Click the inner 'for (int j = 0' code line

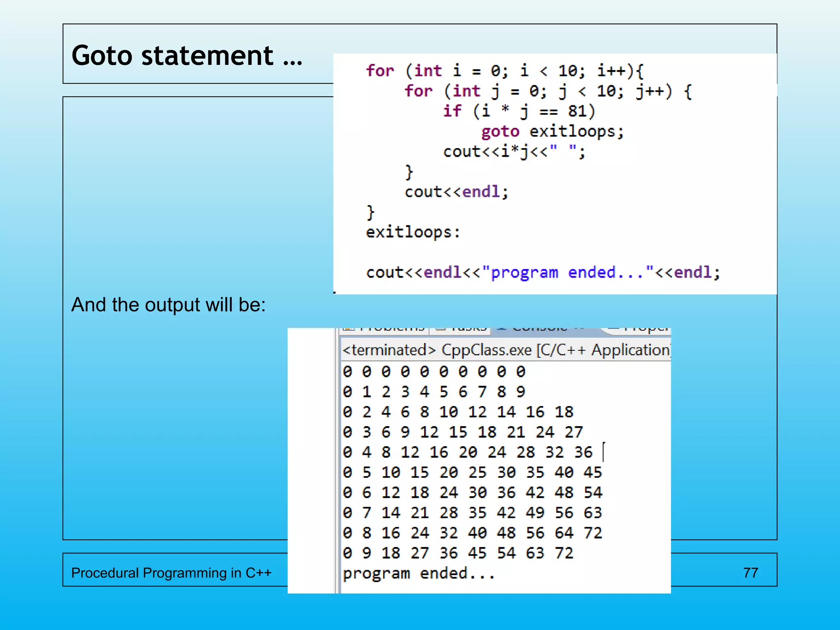[548, 91]
